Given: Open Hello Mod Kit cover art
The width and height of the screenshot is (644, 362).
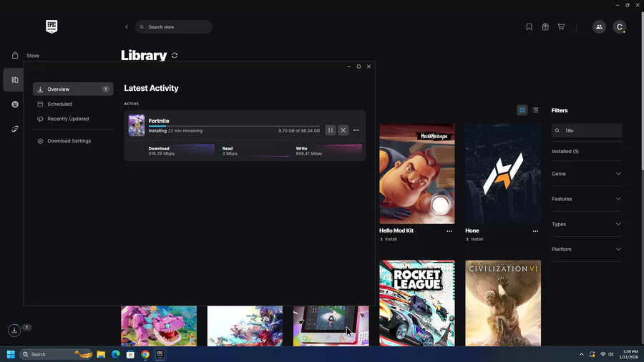Looking at the screenshot, I should (417, 174).
